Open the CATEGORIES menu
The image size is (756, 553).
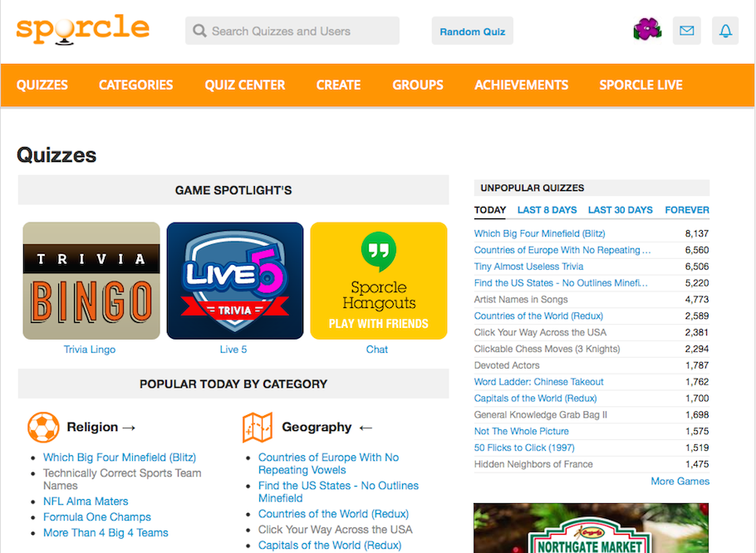(135, 85)
